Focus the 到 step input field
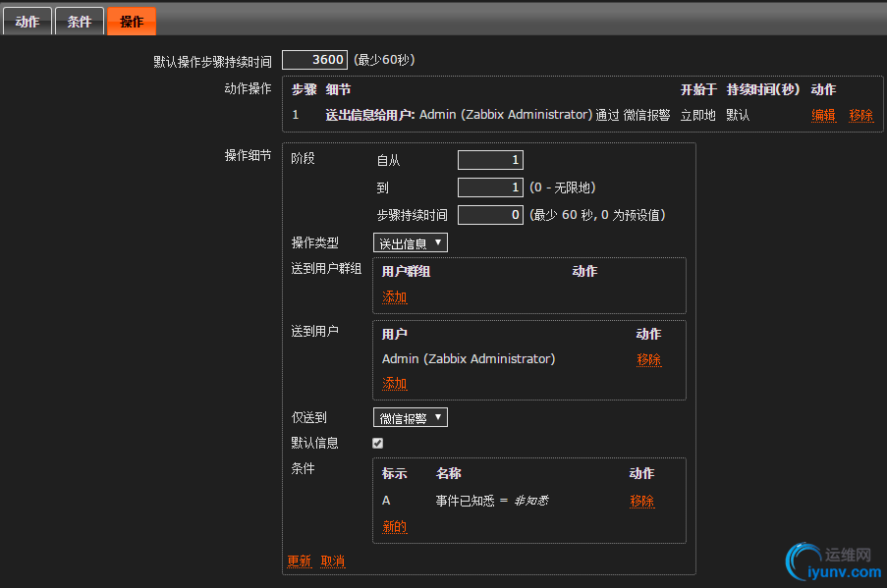The image size is (887, 588). 490,187
